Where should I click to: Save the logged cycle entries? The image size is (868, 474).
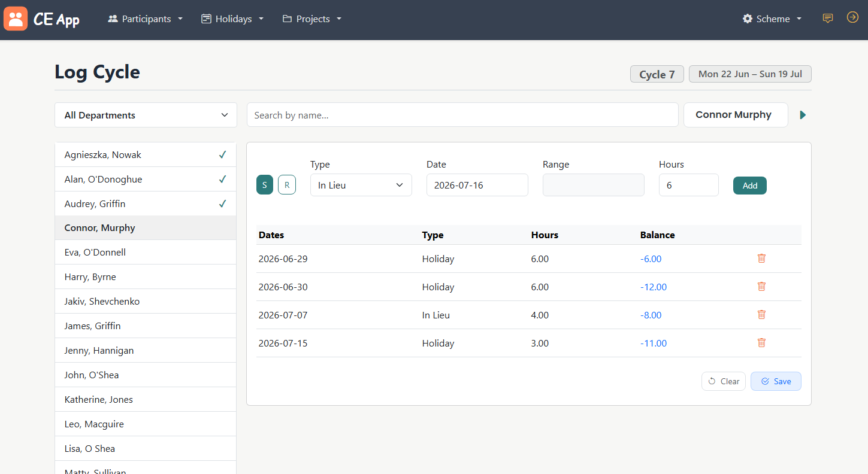(x=776, y=381)
